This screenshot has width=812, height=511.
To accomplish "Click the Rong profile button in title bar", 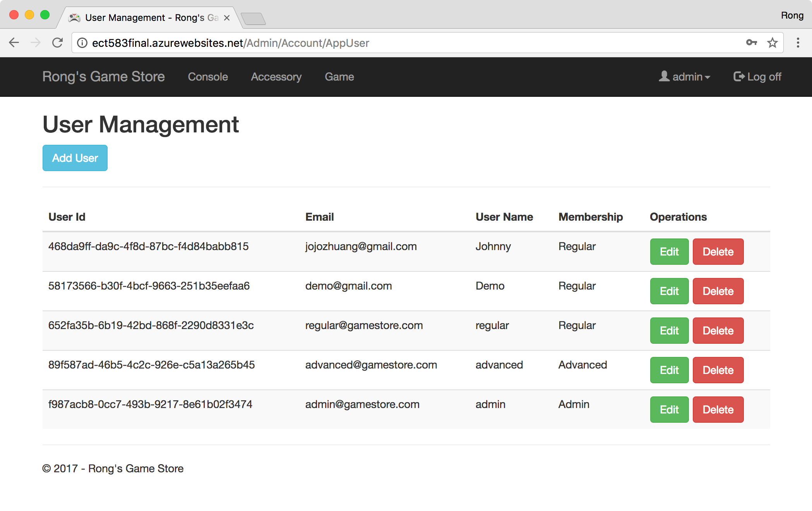I will 792,15.
